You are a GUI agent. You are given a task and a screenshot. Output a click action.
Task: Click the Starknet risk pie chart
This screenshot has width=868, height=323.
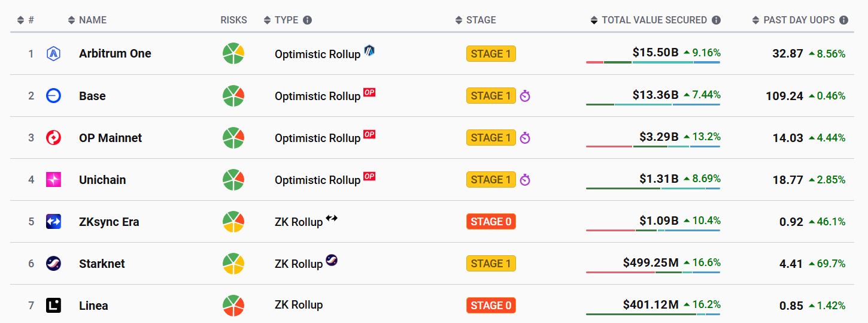(233, 263)
